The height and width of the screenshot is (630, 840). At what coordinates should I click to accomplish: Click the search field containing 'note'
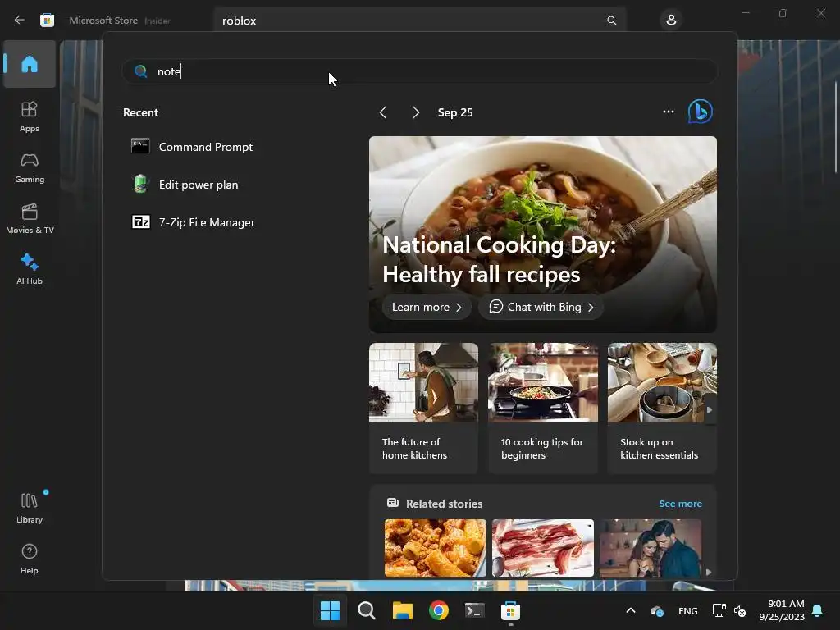[x=419, y=71]
